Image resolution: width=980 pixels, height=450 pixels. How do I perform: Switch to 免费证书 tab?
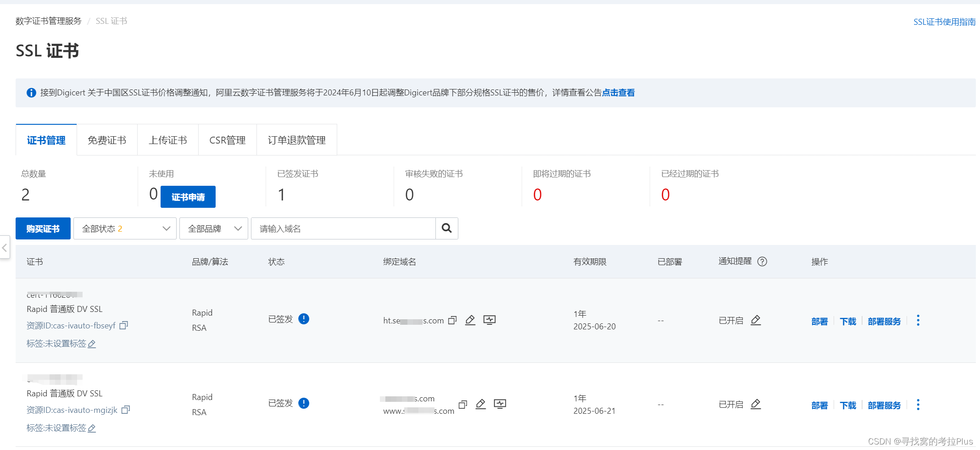point(107,140)
